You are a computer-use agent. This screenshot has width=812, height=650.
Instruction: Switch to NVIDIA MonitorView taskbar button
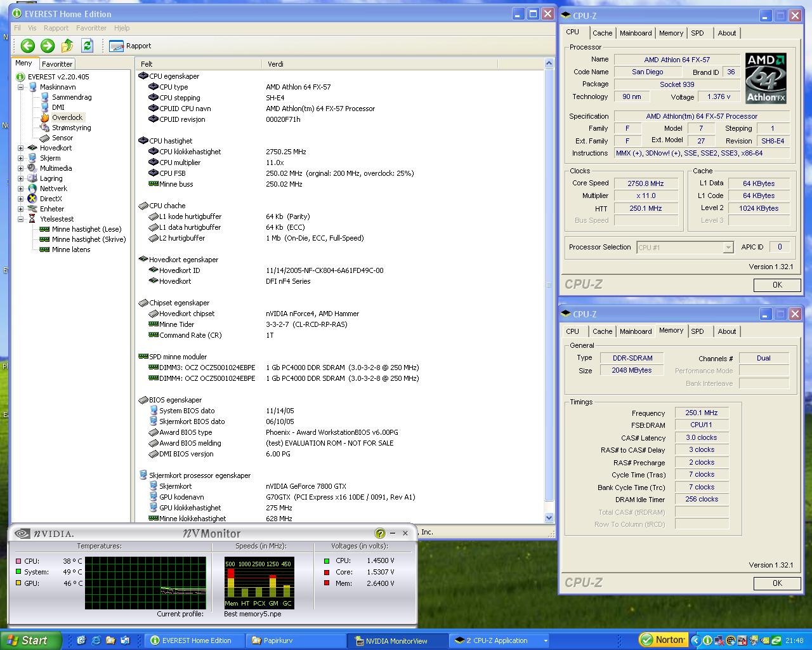coord(398,640)
